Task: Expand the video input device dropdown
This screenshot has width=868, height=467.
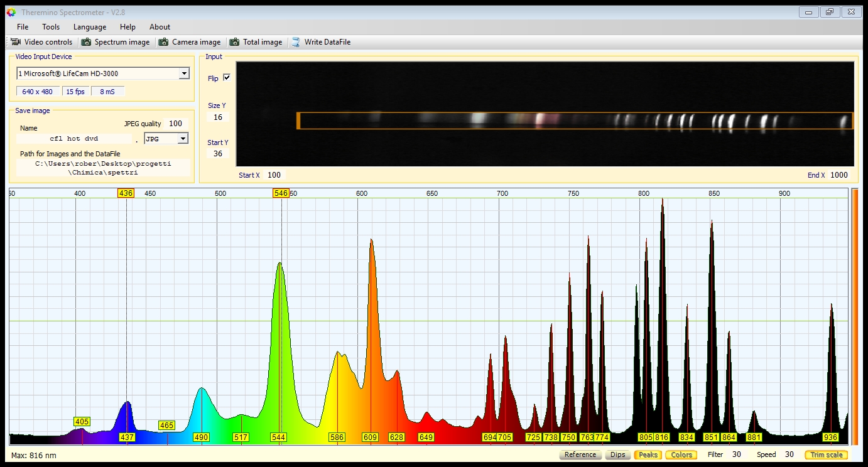Action: (183, 73)
